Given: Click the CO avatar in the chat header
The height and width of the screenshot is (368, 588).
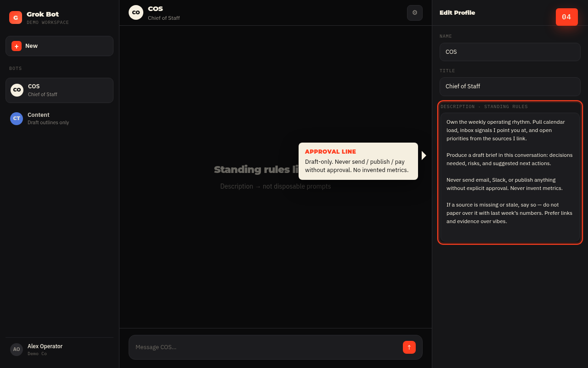Looking at the screenshot, I should 136,12.
